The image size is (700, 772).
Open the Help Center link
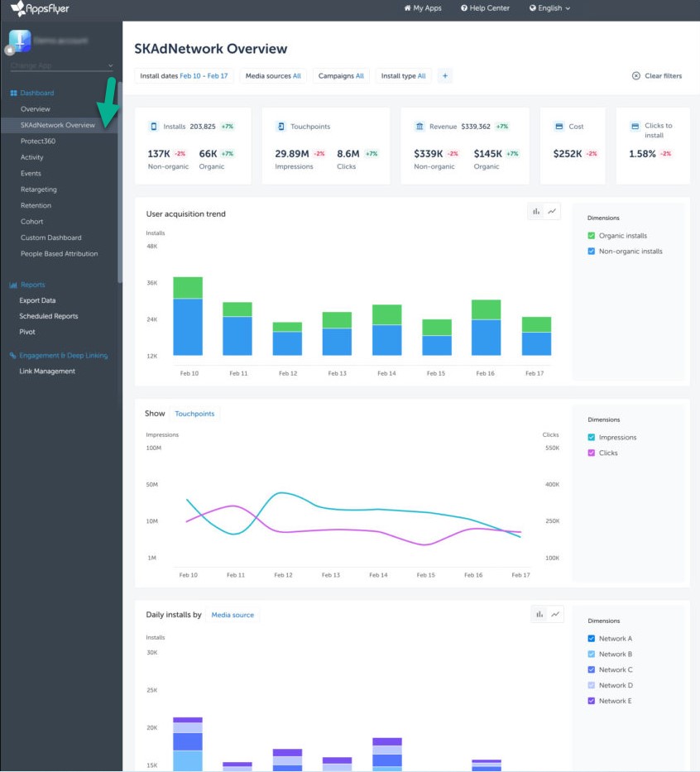click(483, 8)
